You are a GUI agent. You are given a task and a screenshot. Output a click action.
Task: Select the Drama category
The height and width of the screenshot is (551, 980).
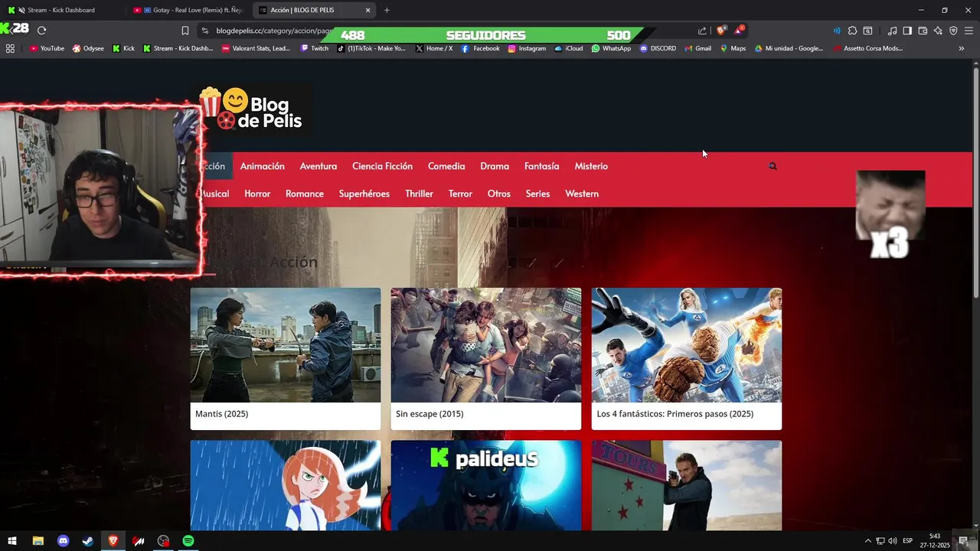[495, 166]
